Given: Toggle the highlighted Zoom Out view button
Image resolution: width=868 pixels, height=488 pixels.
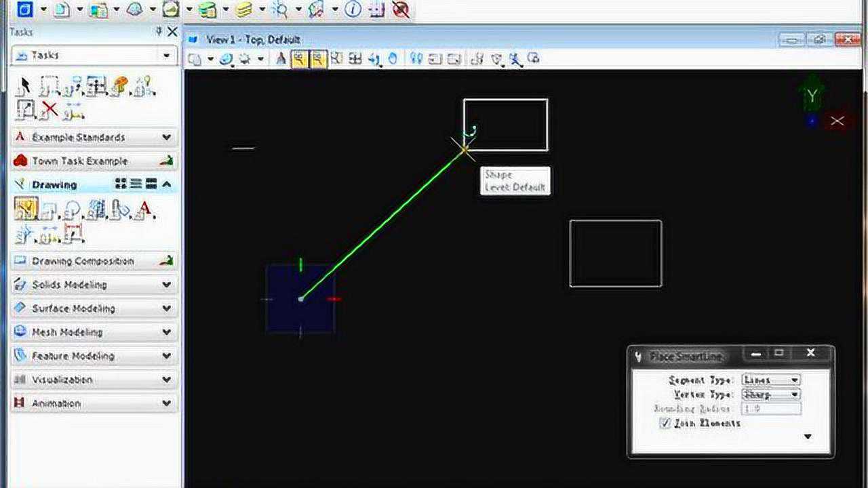Looking at the screenshot, I should click(x=317, y=59).
